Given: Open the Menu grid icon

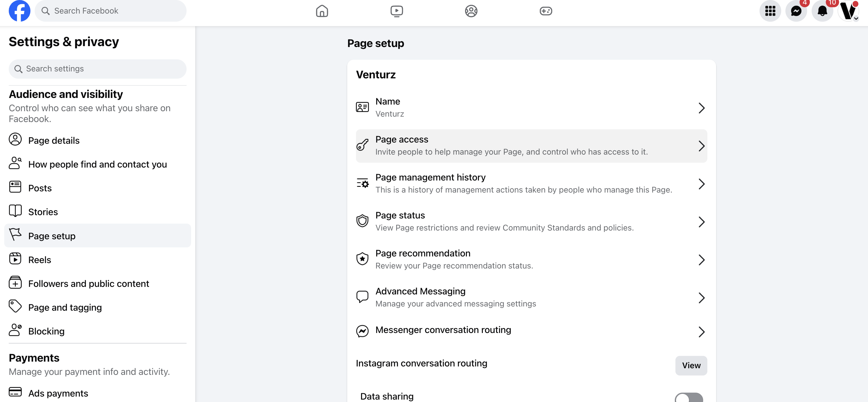Looking at the screenshot, I should tap(770, 11).
